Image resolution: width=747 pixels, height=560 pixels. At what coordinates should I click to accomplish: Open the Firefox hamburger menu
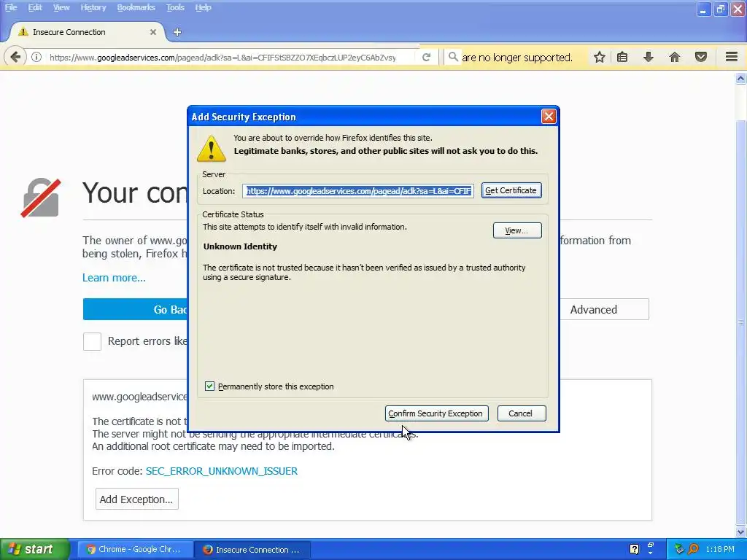pos(732,57)
